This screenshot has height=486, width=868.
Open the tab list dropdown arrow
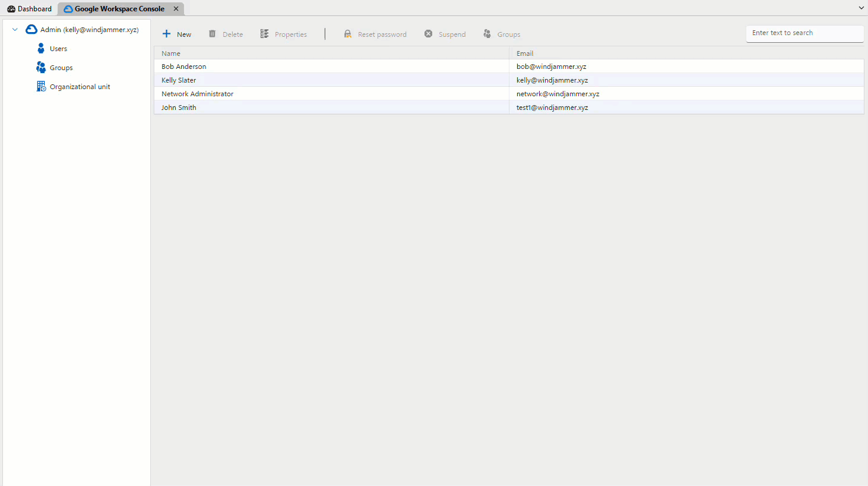[861, 8]
